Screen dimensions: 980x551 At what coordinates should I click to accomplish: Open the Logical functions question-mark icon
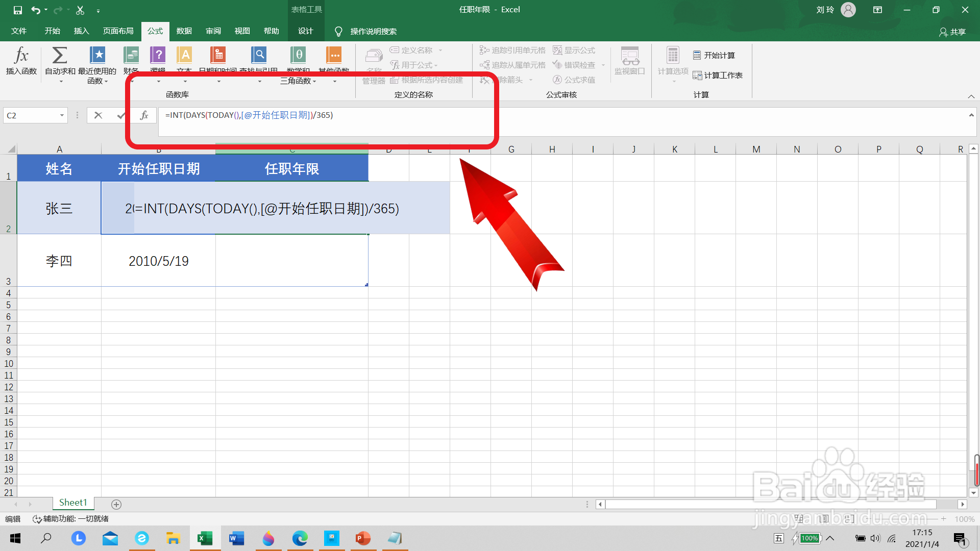pyautogui.click(x=158, y=55)
